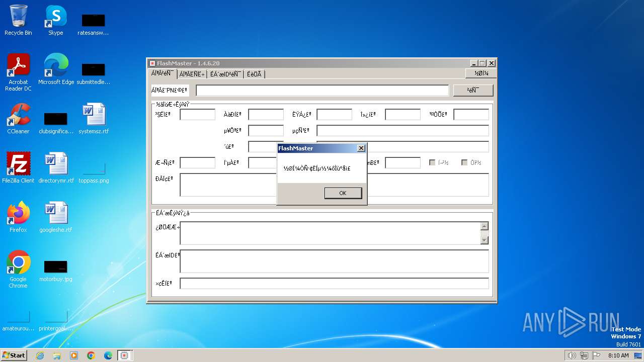Click the FlashMaster taskbar button
Screen dimensions: 644x362
(x=125, y=355)
